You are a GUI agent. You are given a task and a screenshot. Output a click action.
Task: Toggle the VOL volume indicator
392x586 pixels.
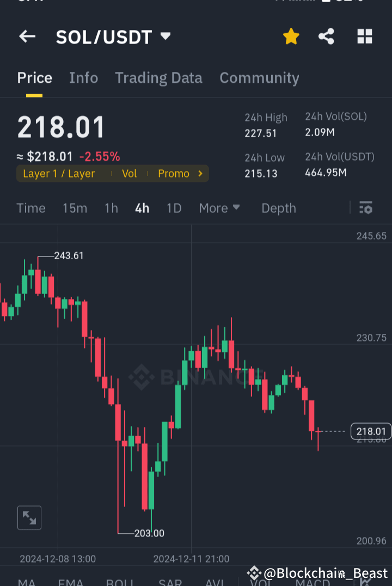tap(261, 582)
